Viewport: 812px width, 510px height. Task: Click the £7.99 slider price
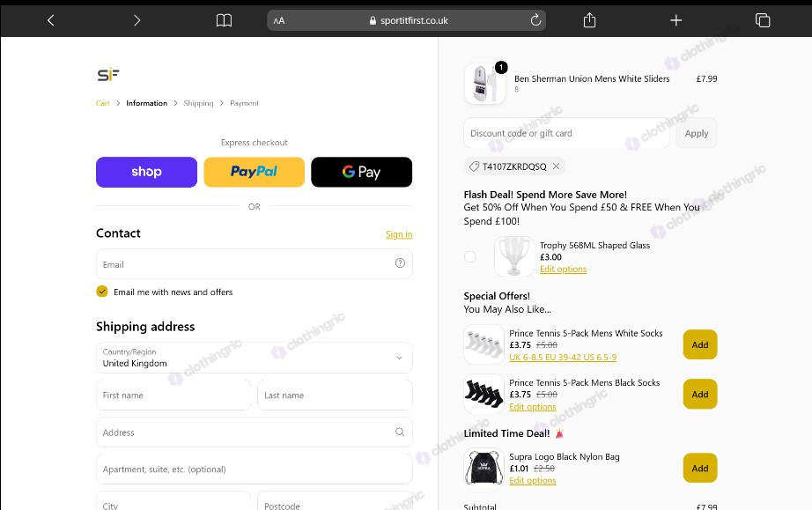706,78
